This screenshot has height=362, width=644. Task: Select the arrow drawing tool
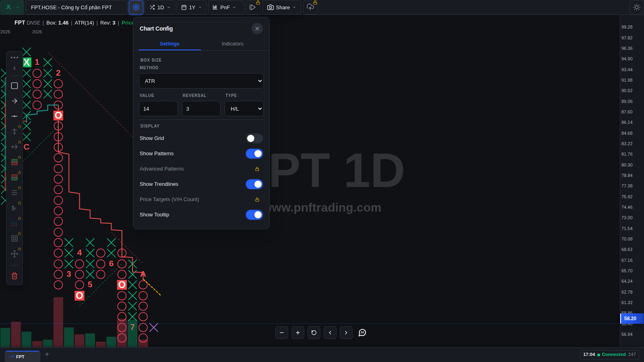pos(14,101)
